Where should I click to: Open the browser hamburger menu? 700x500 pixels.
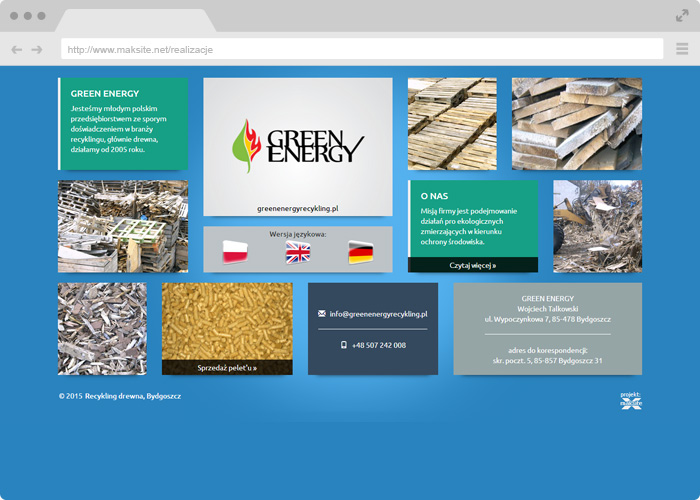click(682, 49)
